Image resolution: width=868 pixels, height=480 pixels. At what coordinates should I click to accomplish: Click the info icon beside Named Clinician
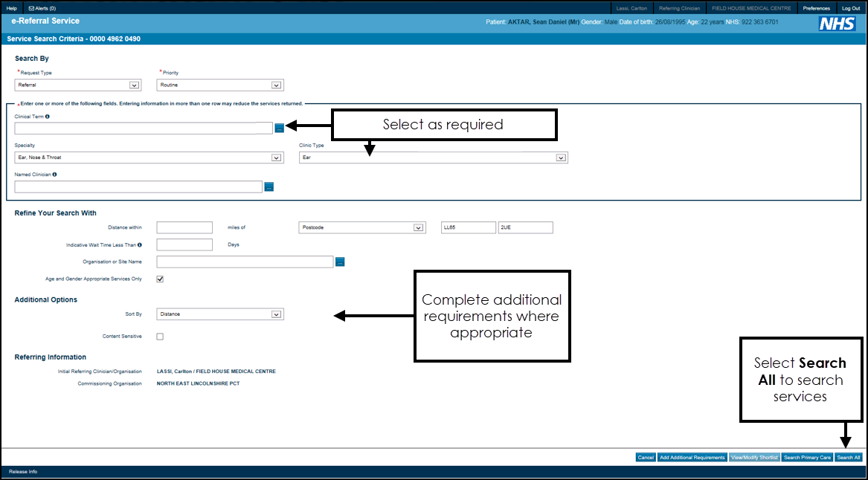54,175
